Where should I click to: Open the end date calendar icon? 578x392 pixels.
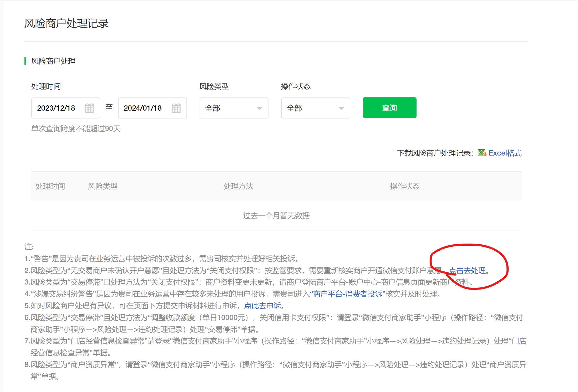[176, 108]
